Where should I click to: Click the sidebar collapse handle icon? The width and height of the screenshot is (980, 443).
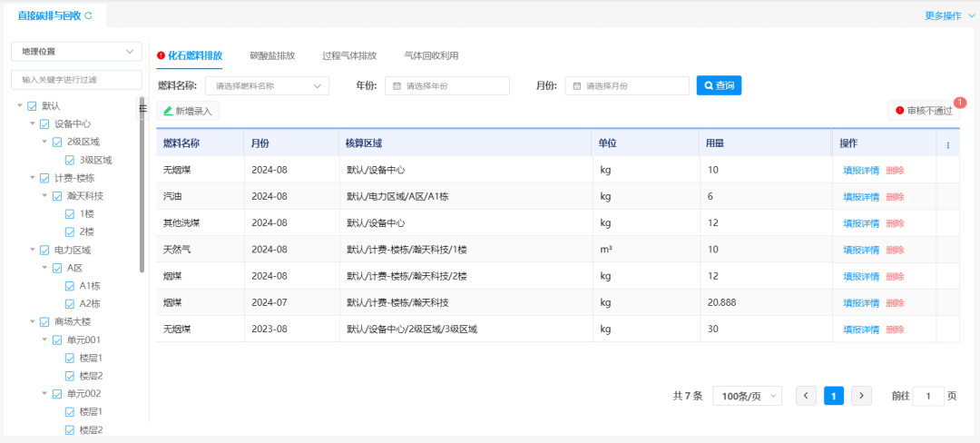142,109
